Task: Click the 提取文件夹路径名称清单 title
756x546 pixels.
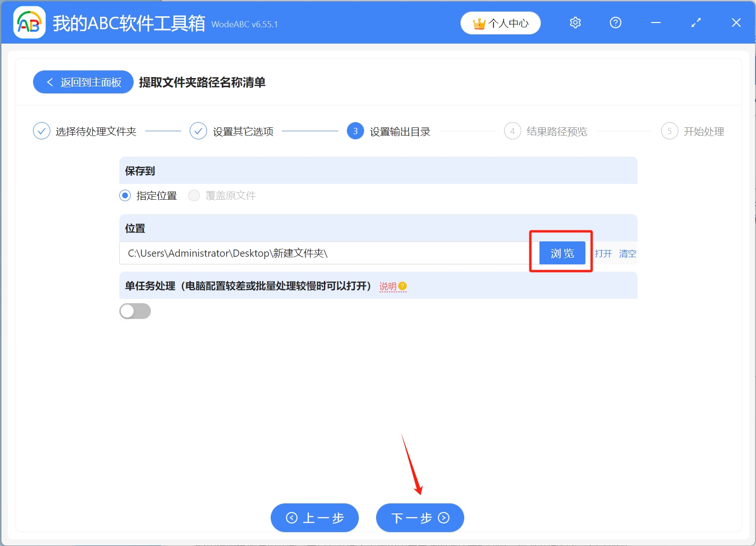Action: click(202, 82)
